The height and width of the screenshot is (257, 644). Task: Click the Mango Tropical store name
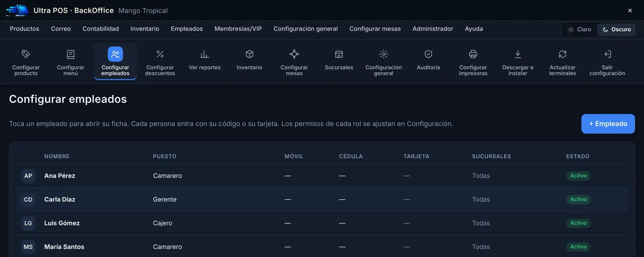click(x=143, y=10)
